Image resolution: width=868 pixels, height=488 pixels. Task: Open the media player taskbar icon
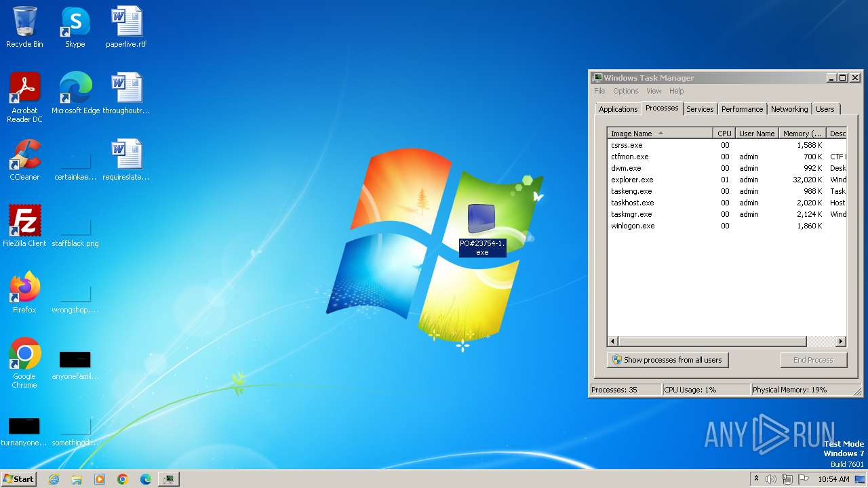coord(100,479)
